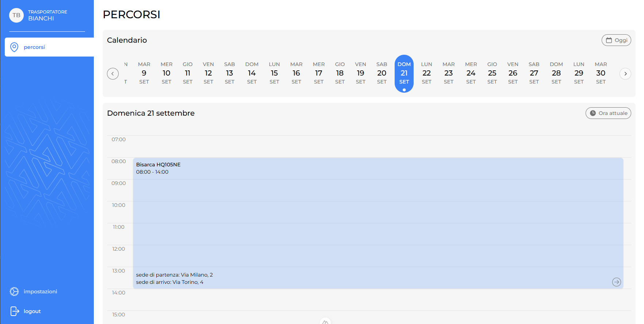
Task: Select the highlighted Domenica 21 date
Action: click(404, 73)
